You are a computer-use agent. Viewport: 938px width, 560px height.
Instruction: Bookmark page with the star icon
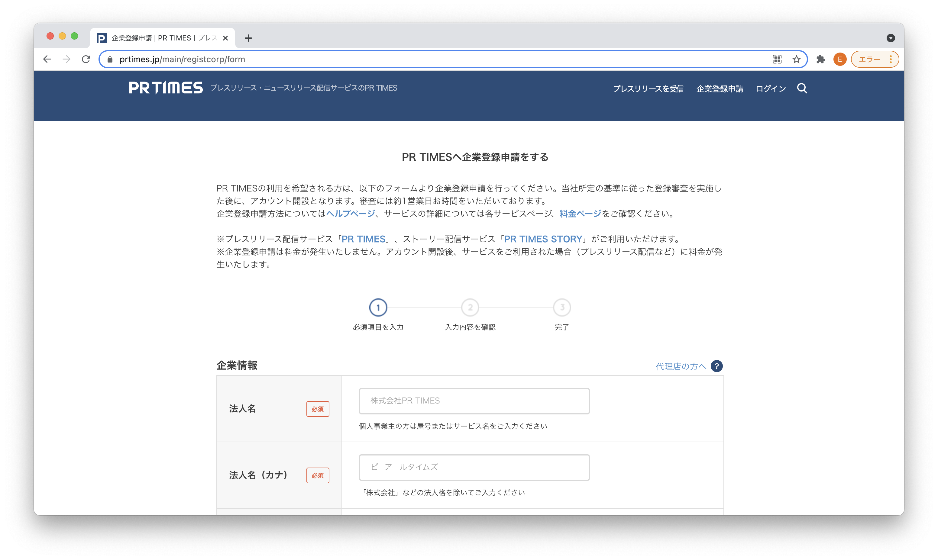[x=796, y=59]
